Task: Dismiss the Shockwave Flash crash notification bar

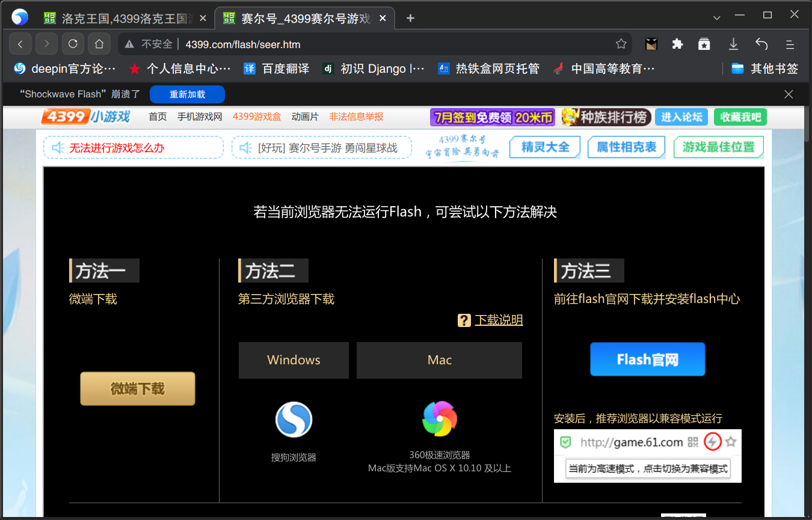Action: tap(789, 94)
